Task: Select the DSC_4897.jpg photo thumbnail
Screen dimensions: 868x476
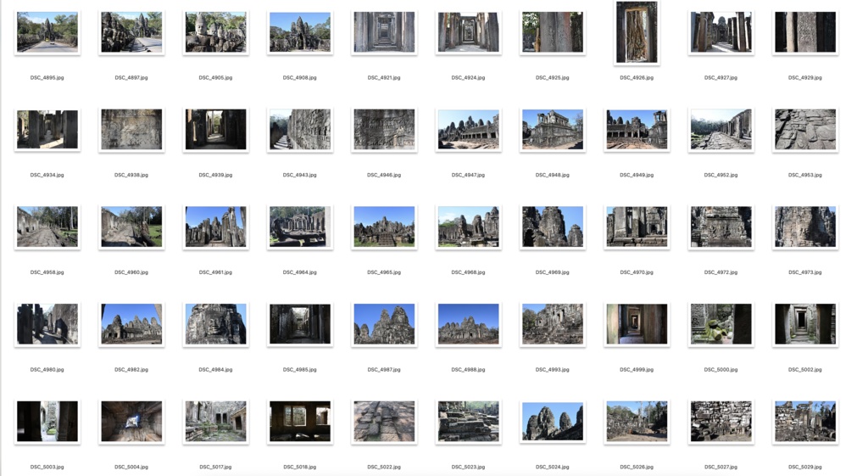Action: coord(131,32)
